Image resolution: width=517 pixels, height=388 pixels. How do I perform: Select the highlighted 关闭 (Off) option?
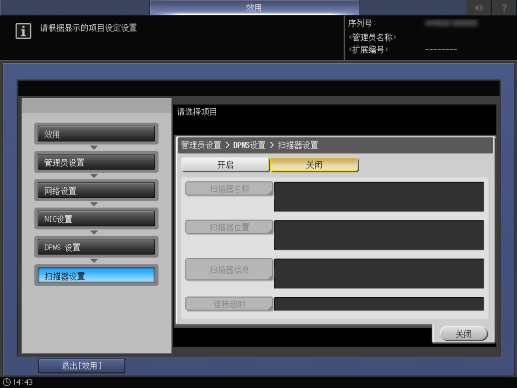[314, 165]
